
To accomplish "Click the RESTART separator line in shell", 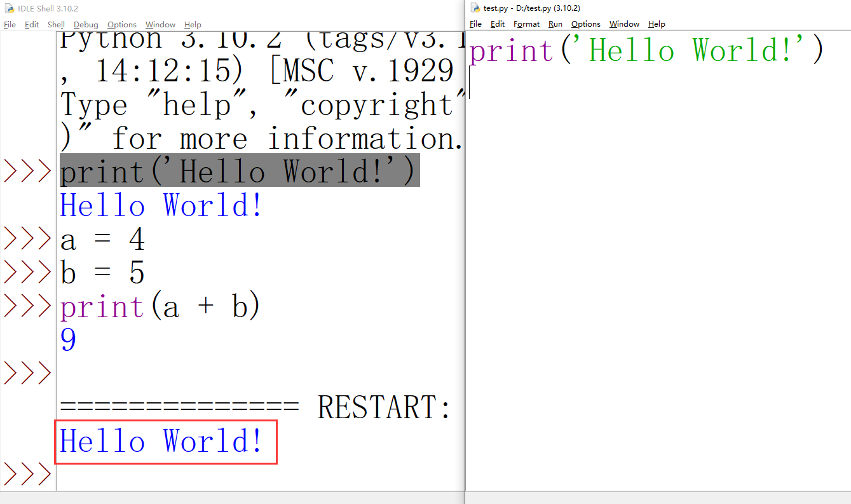I will click(x=255, y=407).
